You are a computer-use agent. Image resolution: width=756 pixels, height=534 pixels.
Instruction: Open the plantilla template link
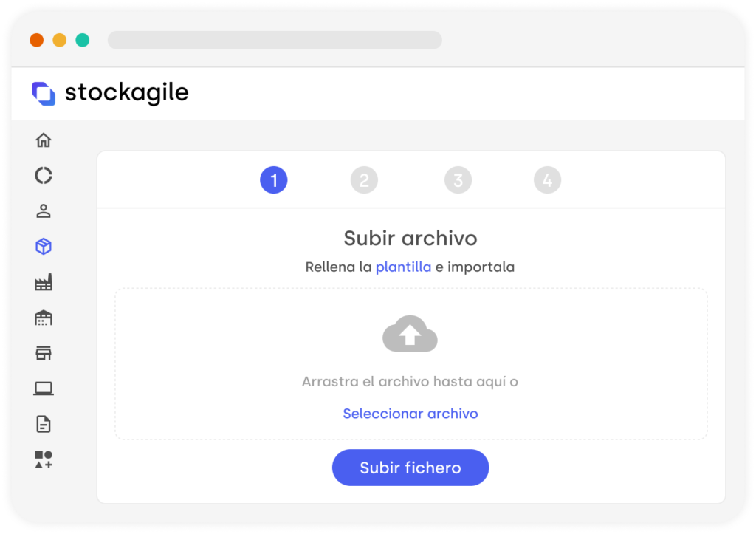coord(404,267)
